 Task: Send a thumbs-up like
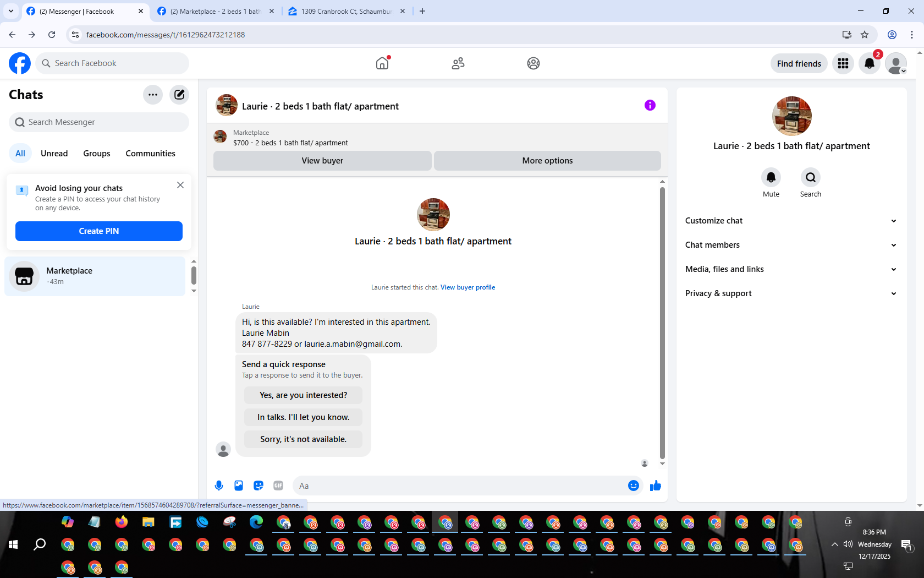(x=656, y=486)
